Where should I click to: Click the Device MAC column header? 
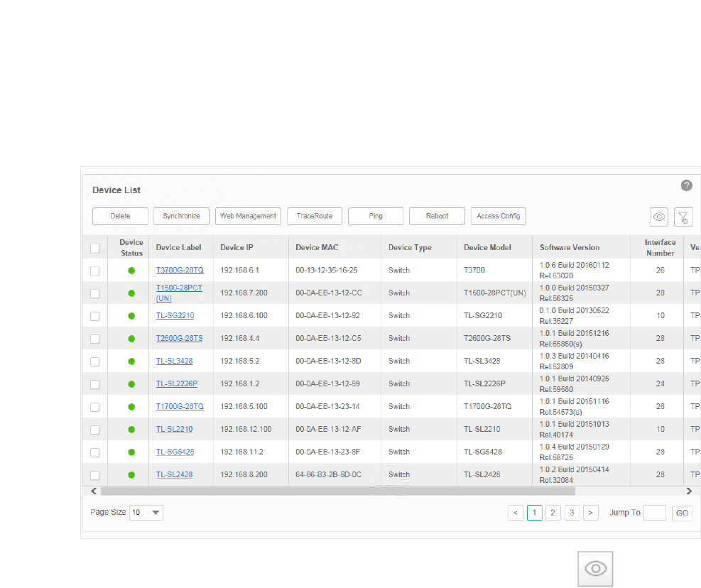(x=317, y=248)
